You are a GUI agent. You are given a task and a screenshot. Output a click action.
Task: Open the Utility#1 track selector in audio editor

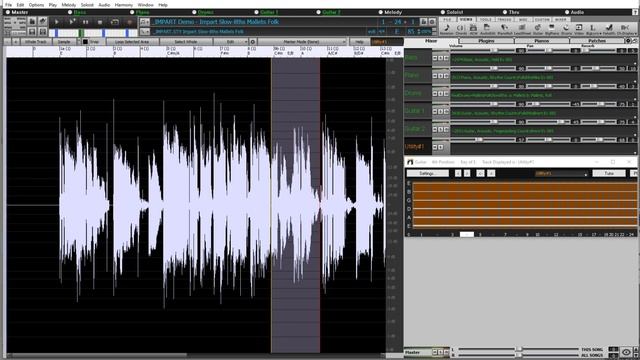click(387, 42)
